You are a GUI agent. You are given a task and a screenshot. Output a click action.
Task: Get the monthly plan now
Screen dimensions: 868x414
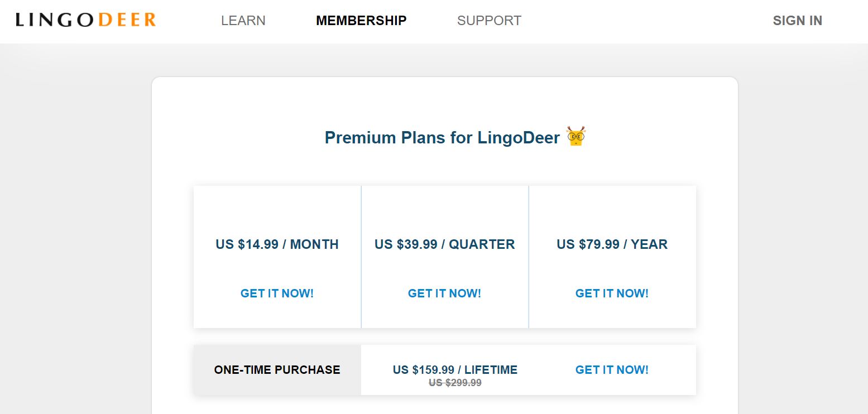[x=277, y=293]
